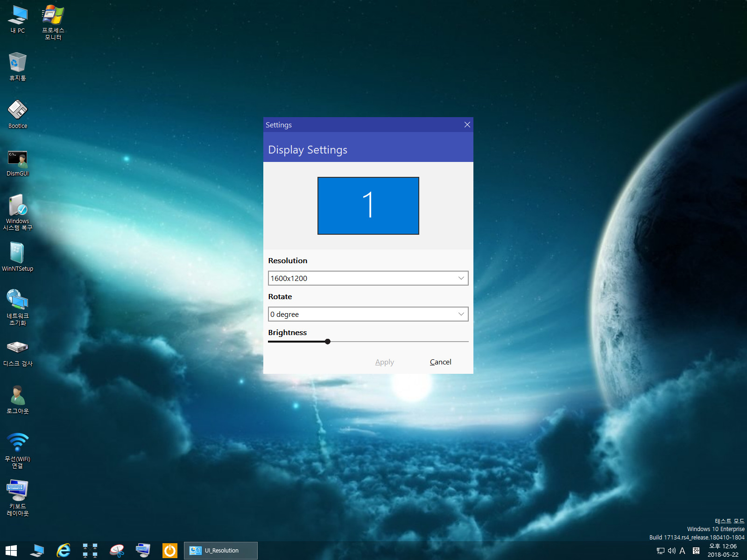The image size is (747, 560).
Task: Open the 네트워크 초기화 desktop icon
Action: click(18, 308)
